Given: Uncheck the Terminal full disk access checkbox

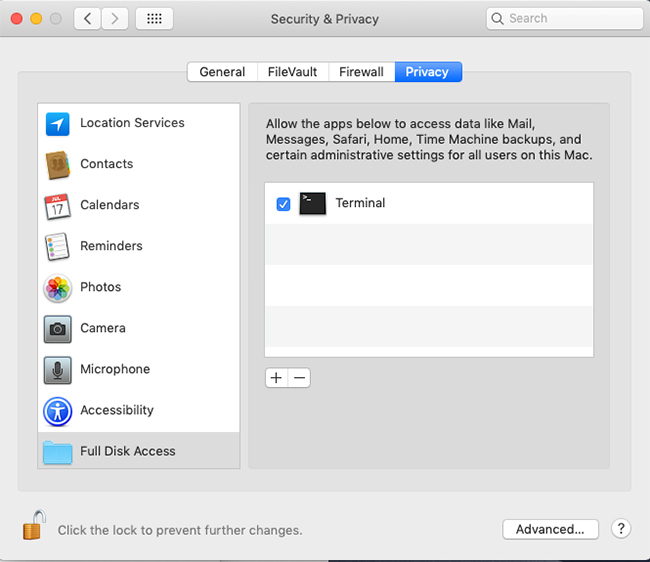Looking at the screenshot, I should coord(284,204).
